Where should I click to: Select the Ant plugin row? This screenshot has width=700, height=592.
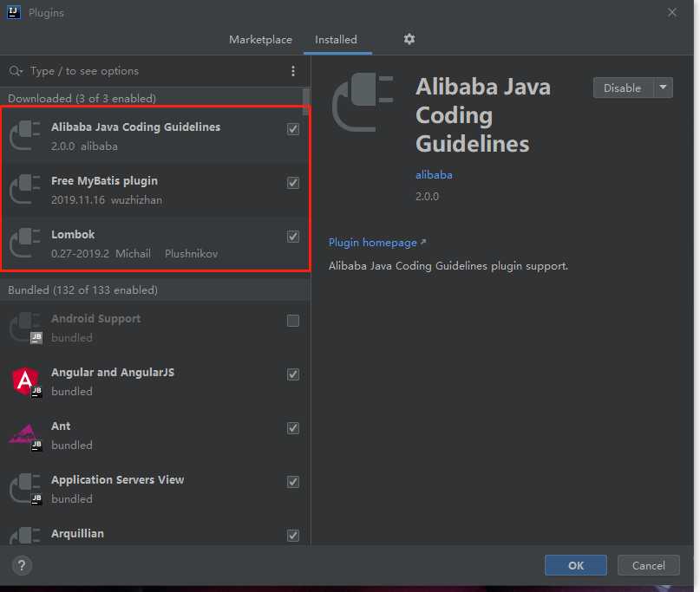154,435
